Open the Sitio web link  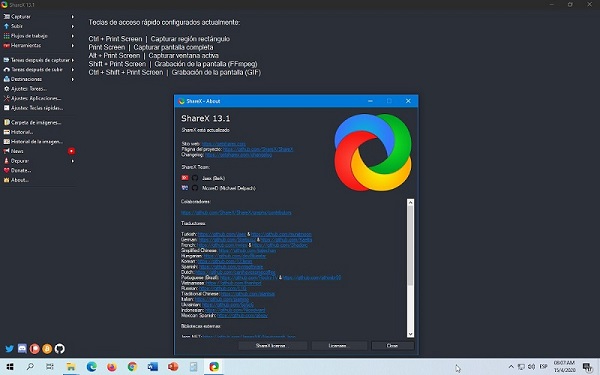point(223,144)
